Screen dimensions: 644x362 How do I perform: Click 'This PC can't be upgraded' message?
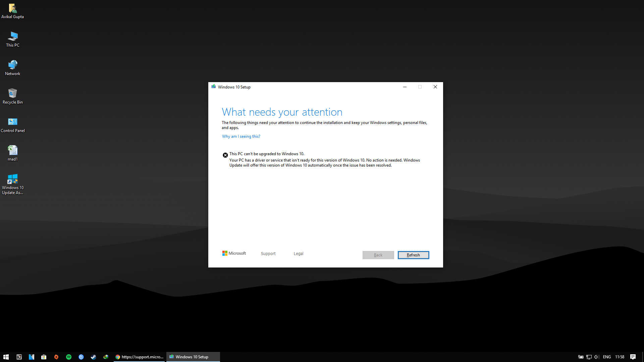coord(267,154)
